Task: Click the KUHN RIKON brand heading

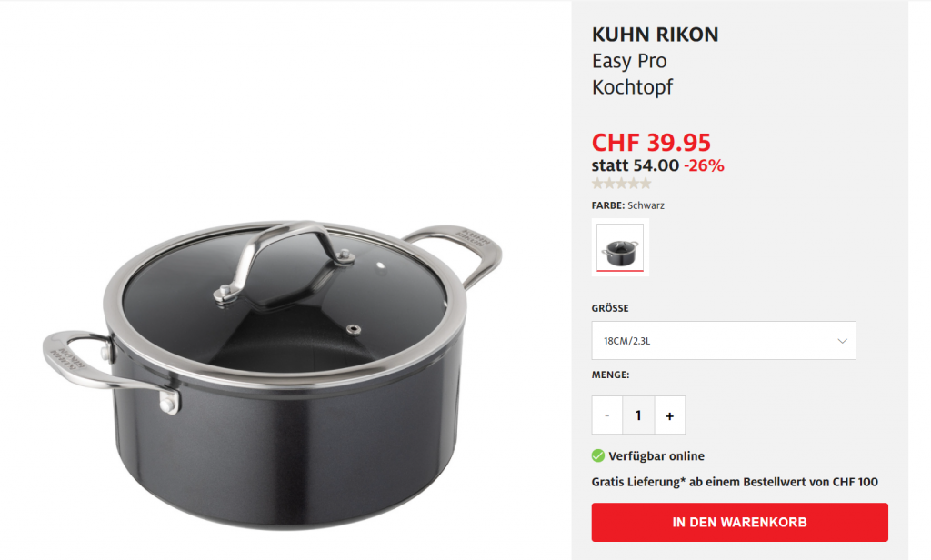Action: tap(655, 35)
